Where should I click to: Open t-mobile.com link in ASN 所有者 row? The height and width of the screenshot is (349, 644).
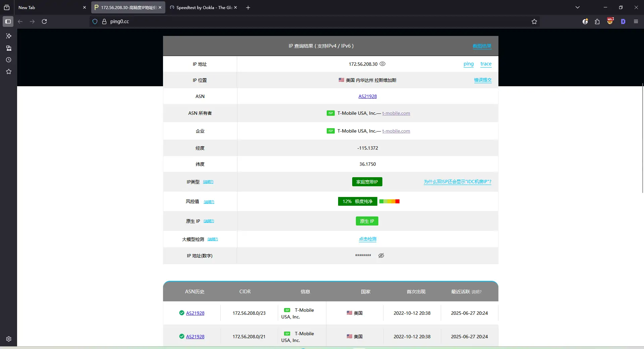(x=396, y=113)
